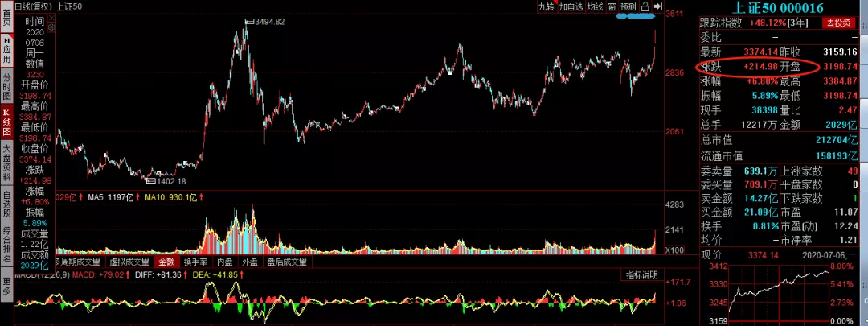Switch to 外盘 tab

(250, 262)
